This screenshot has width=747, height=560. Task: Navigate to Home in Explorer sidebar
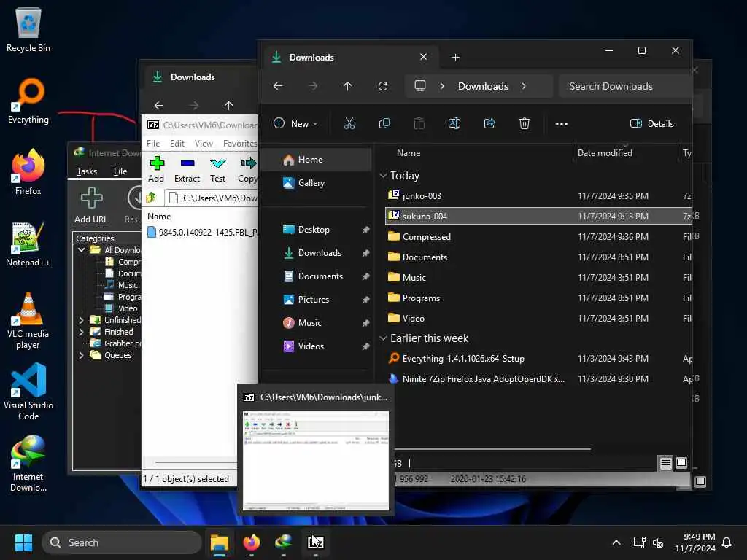point(317,160)
